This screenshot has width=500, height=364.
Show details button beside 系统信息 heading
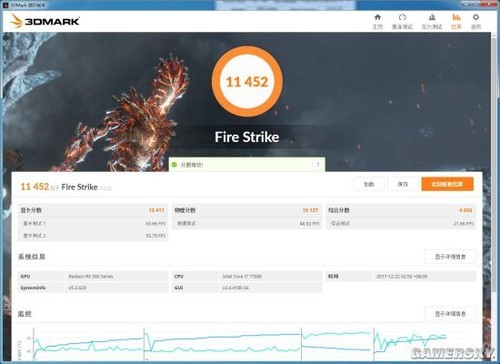pyautogui.click(x=450, y=257)
